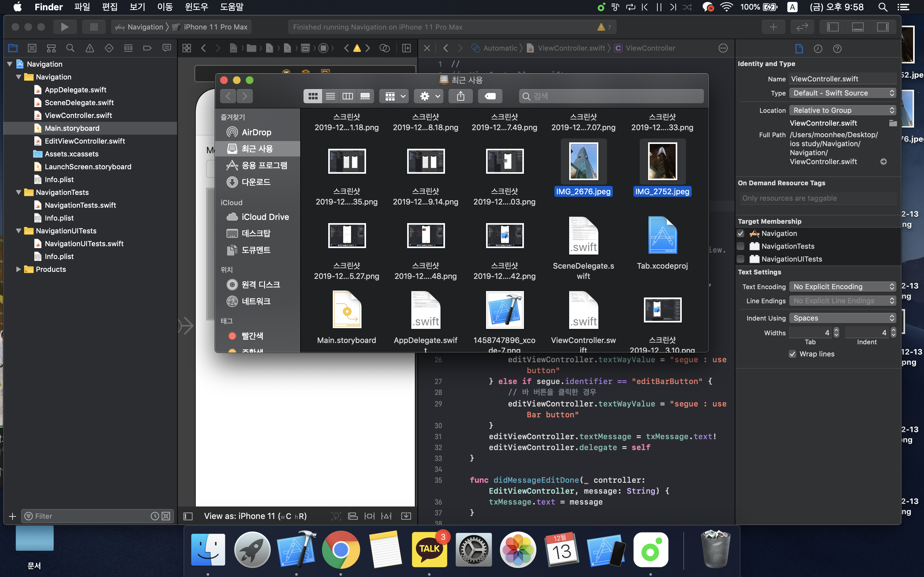Open the Text Encoding dropdown
This screenshot has height=577, width=924.
click(x=842, y=287)
